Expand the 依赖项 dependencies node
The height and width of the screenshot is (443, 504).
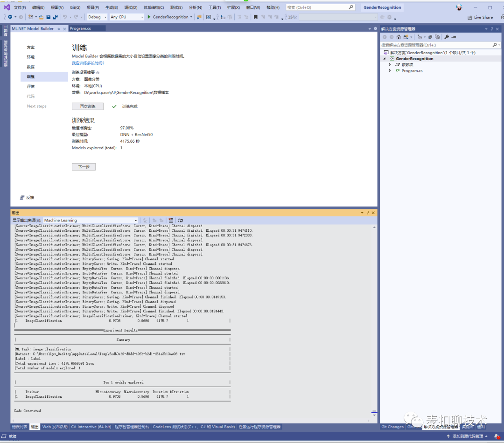click(x=390, y=64)
